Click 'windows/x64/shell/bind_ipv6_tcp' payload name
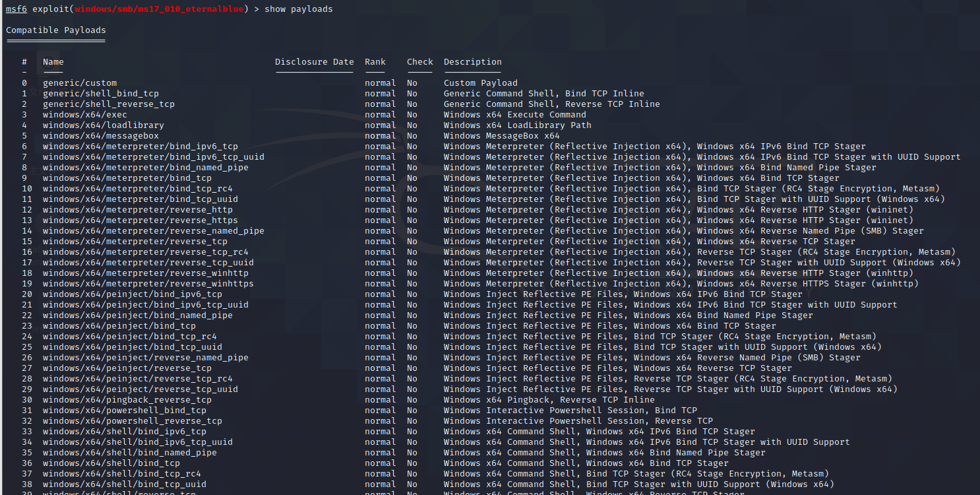This screenshot has height=495, width=980. pos(125,432)
